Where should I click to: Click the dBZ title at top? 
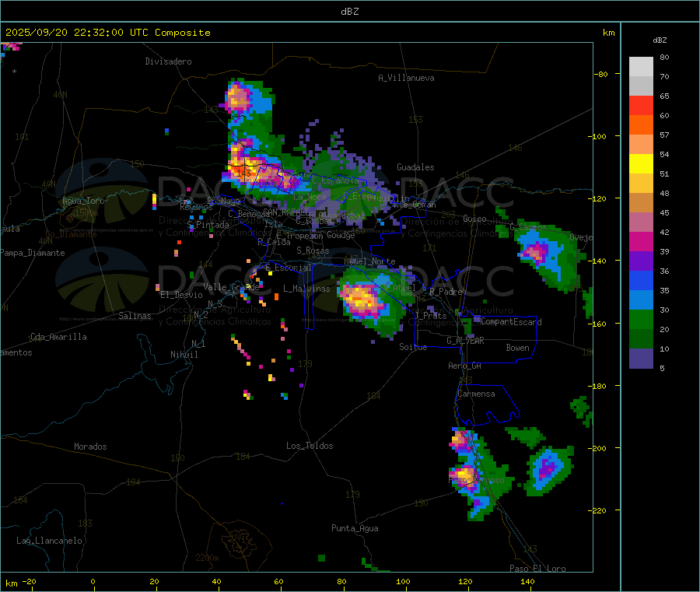click(x=349, y=12)
